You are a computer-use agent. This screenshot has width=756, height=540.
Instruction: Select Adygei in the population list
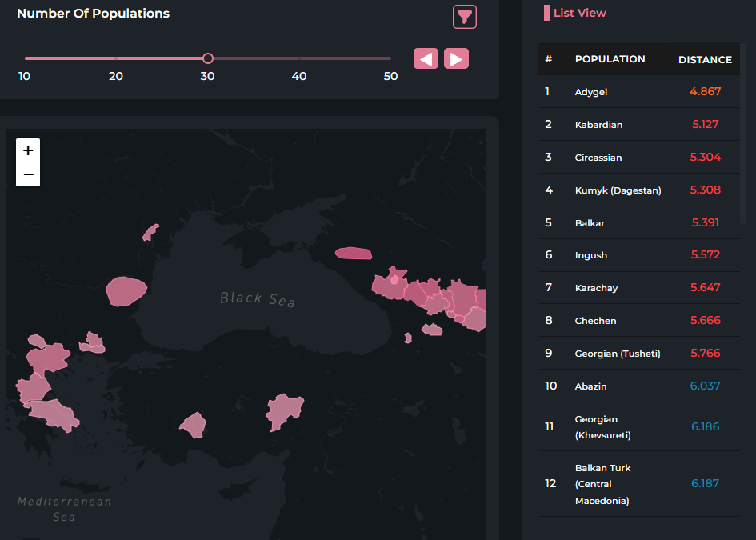click(591, 92)
